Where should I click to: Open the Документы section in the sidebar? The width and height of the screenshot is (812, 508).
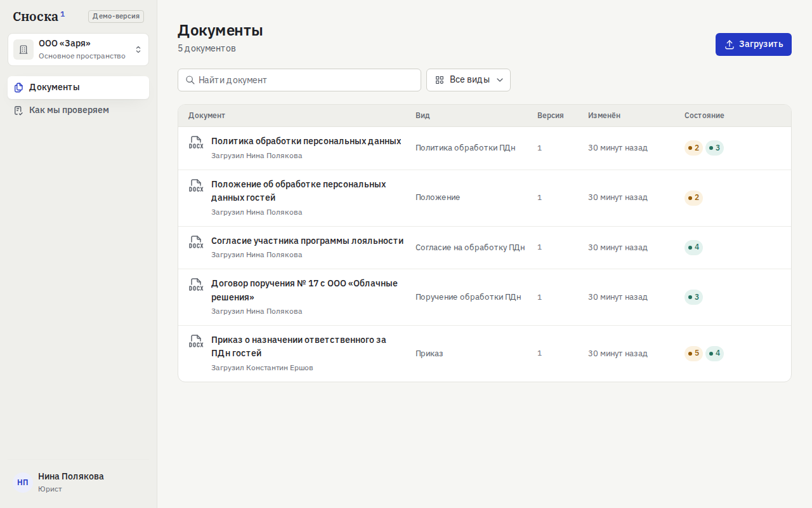pos(78,88)
